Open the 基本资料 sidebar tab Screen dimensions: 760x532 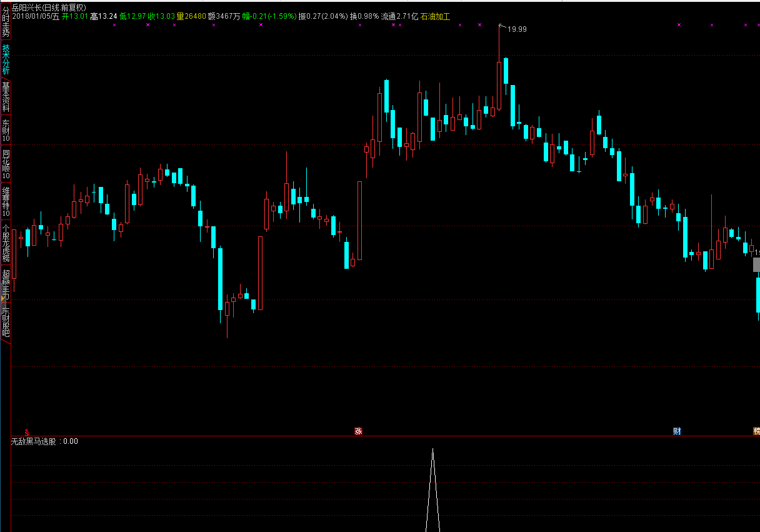[x=6, y=97]
